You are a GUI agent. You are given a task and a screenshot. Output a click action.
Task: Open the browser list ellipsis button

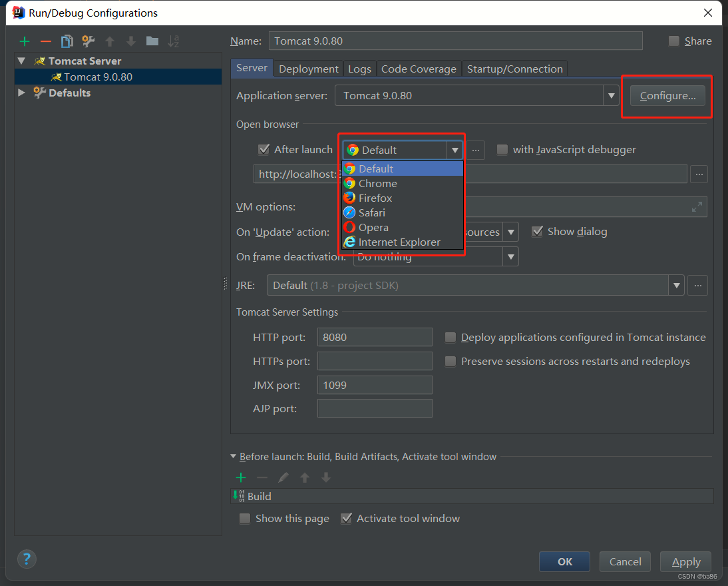click(476, 150)
